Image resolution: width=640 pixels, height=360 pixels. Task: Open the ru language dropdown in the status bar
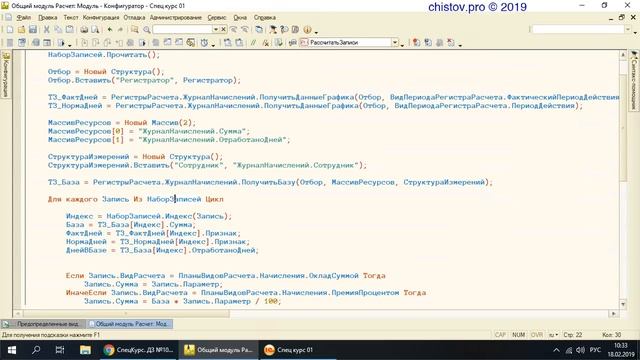[553, 335]
